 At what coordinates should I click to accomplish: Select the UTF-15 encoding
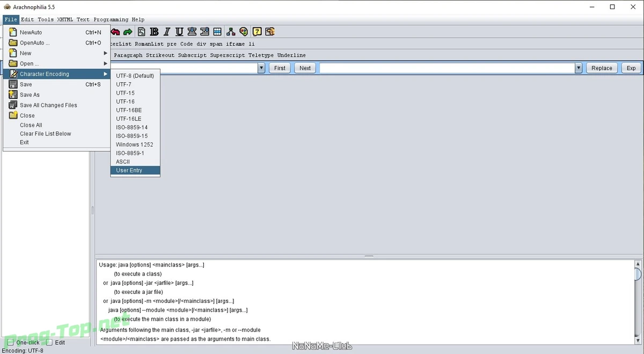click(135, 93)
